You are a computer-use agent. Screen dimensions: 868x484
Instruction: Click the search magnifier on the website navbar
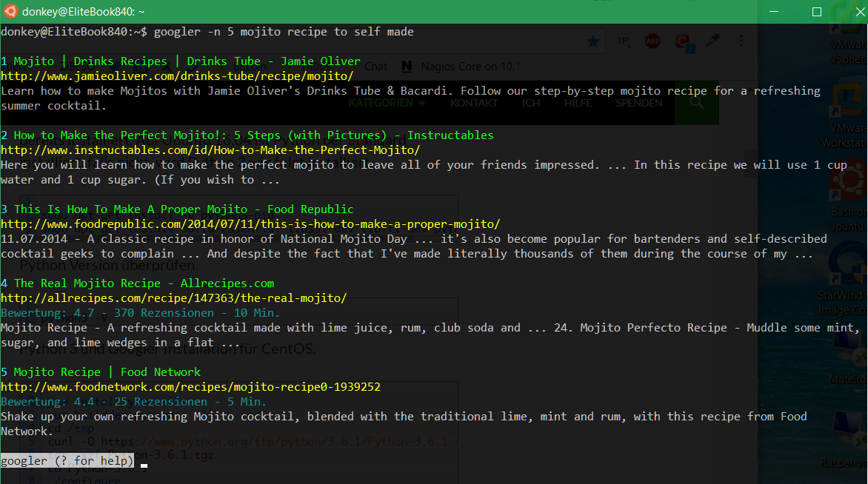(695, 103)
